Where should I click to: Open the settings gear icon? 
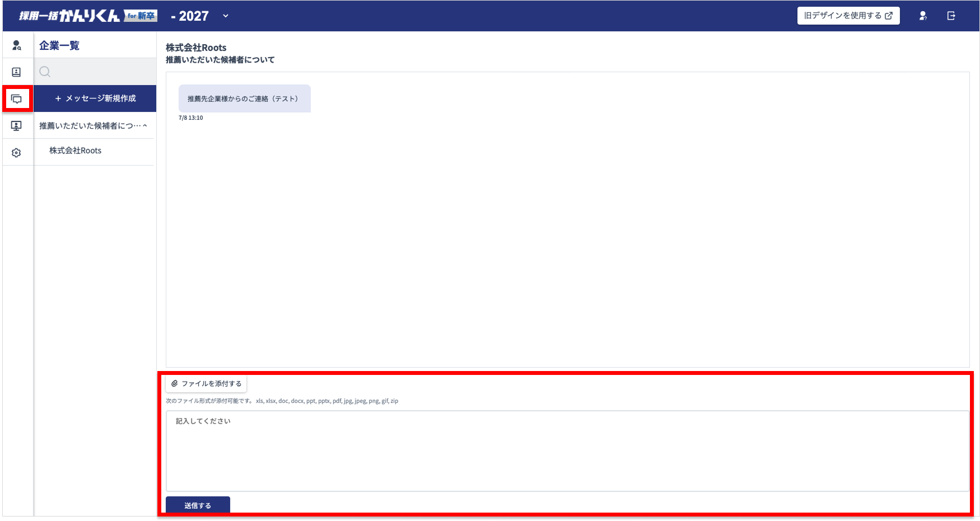tap(17, 153)
